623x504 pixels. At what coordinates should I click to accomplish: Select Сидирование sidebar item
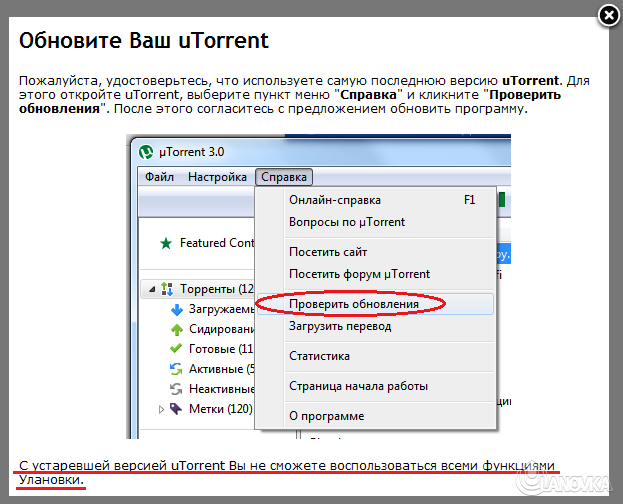(221, 329)
